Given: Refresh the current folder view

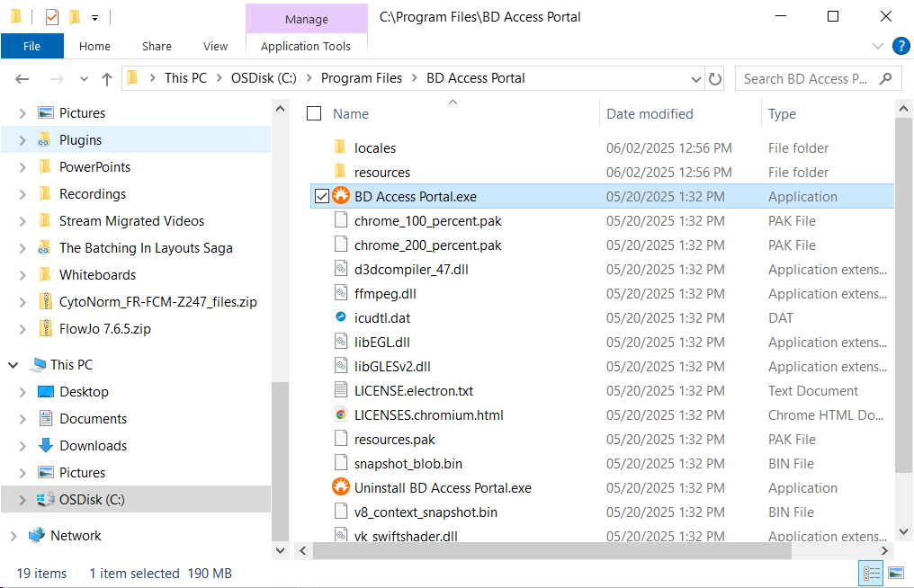Looking at the screenshot, I should pyautogui.click(x=715, y=78).
